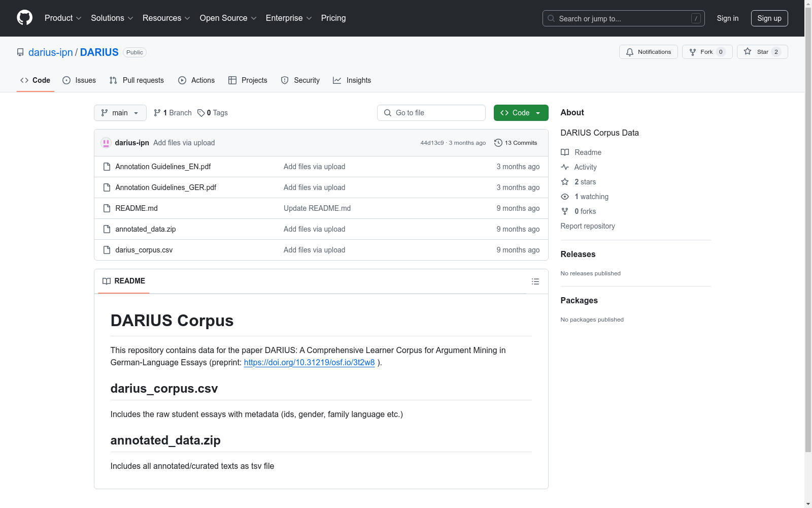Open the Pricing link in header
This screenshot has width=812, height=508.
[x=333, y=18]
